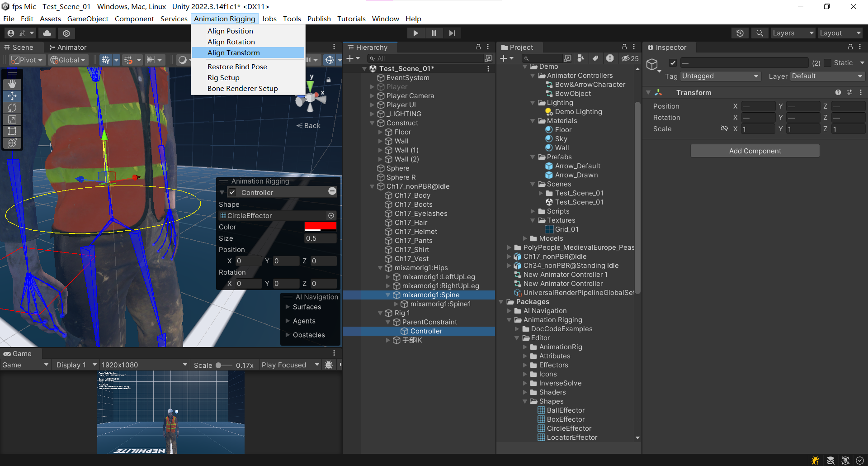Collapse the Construct object in Hierarchy
This screenshot has width=868, height=466.
373,123
